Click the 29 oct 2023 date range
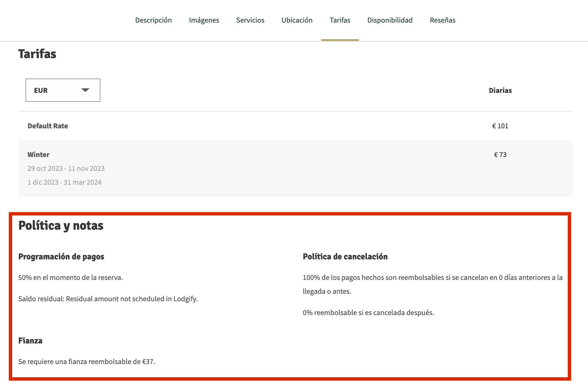The width and height of the screenshot is (588, 385). pyautogui.click(x=66, y=169)
